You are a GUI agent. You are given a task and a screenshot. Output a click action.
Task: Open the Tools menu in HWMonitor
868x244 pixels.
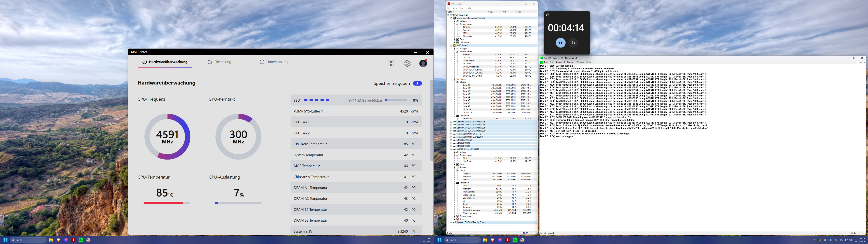pyautogui.click(x=462, y=8)
